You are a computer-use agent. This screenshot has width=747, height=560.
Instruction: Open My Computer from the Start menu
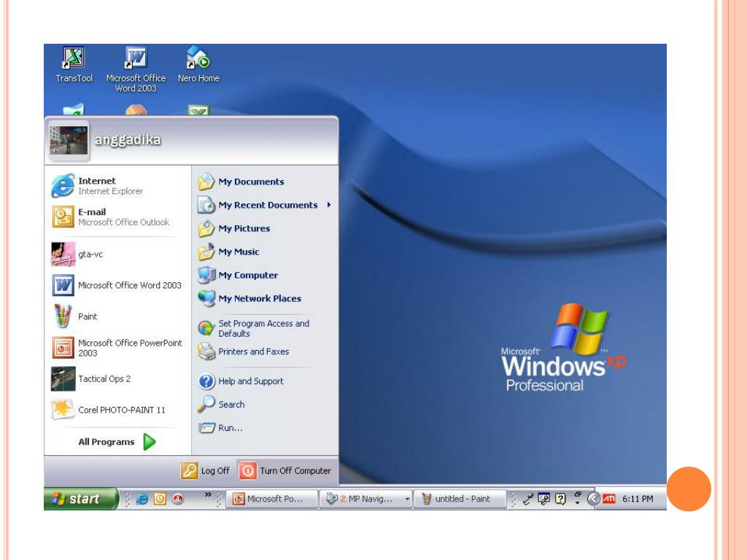pos(265,275)
